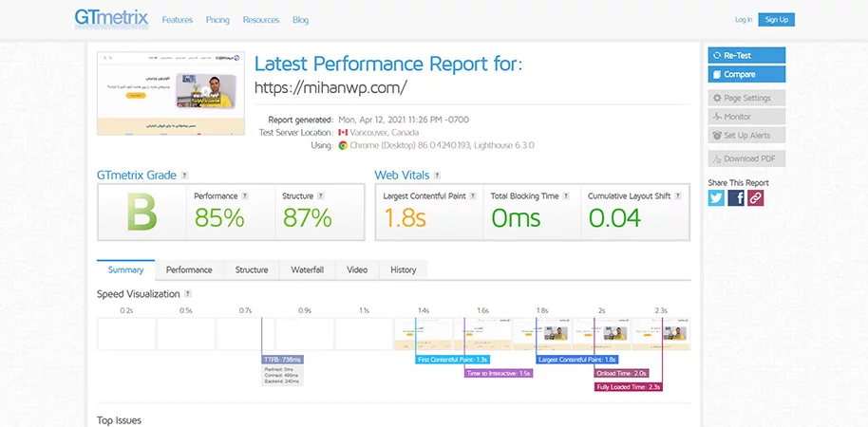The height and width of the screenshot is (427, 868).
Task: Click the 0.04 Cumulative Layout Shift value
Action: (x=614, y=218)
